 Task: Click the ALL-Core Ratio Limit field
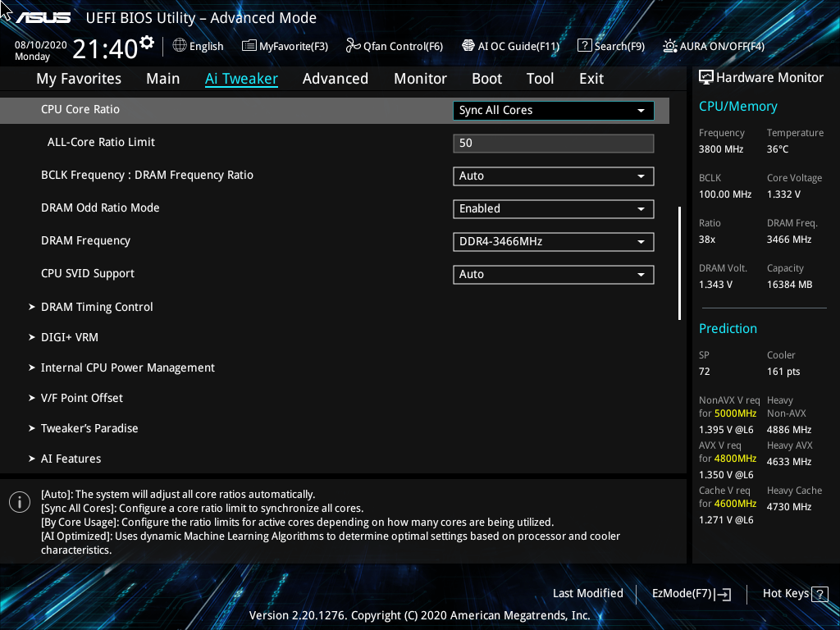pos(553,143)
